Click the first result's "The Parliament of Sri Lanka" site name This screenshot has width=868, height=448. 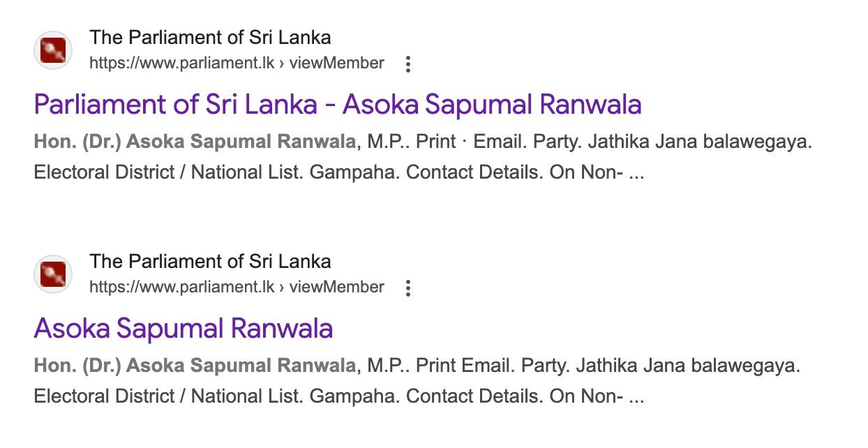(x=210, y=37)
